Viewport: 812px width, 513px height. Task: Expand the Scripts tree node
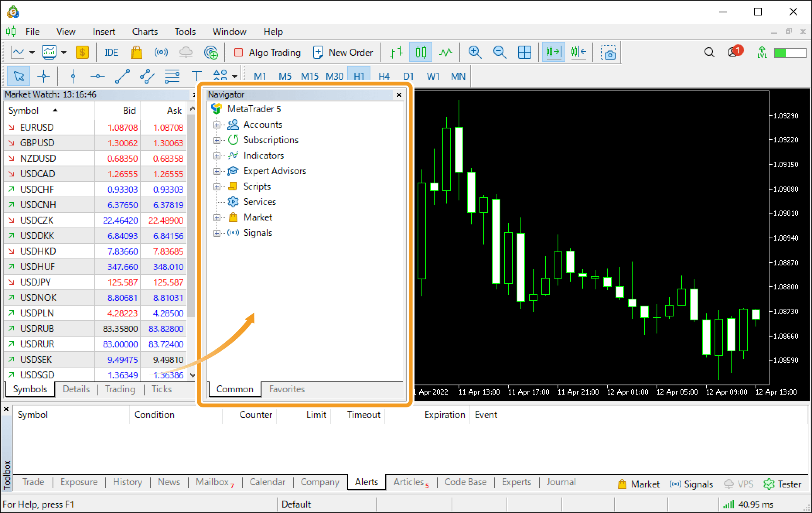click(218, 186)
